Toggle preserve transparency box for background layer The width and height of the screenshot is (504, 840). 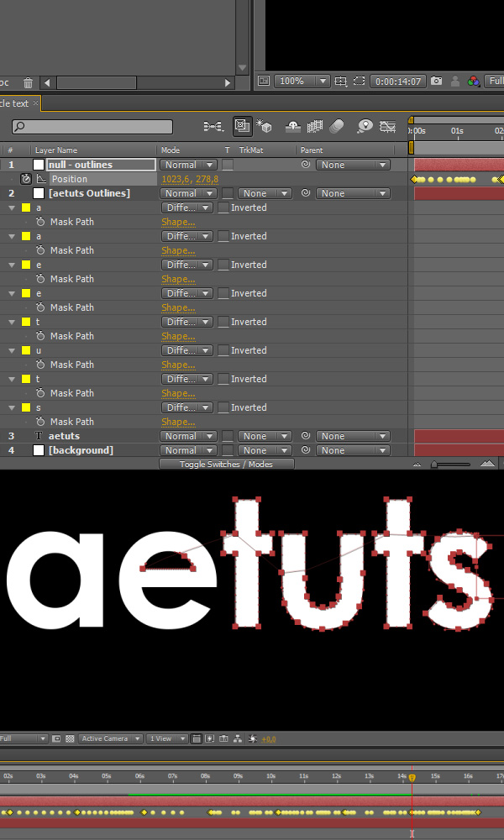coord(228,450)
